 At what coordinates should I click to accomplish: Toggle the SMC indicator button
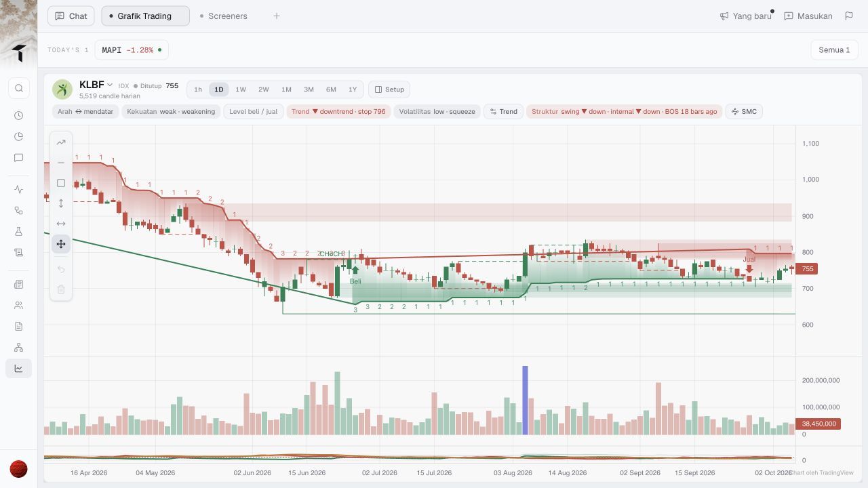pyautogui.click(x=744, y=112)
